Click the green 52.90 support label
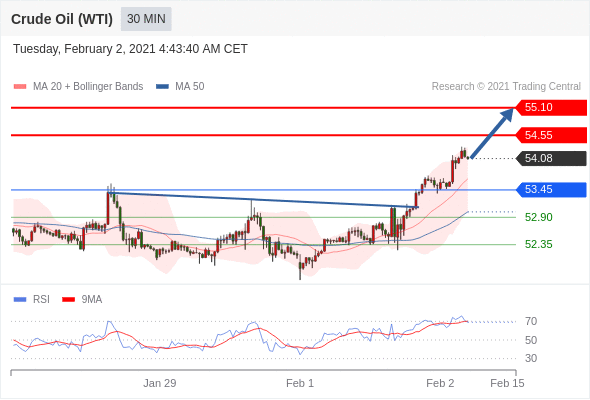This screenshot has height=400, width=590. pos(538,217)
